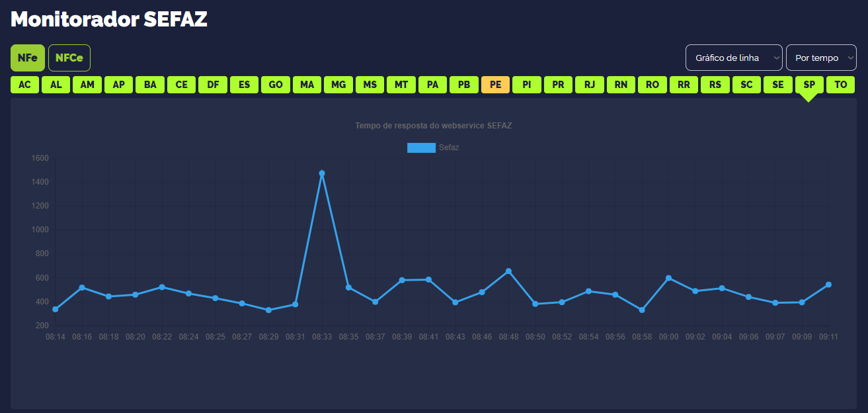Select the MA state tab

[307, 85]
